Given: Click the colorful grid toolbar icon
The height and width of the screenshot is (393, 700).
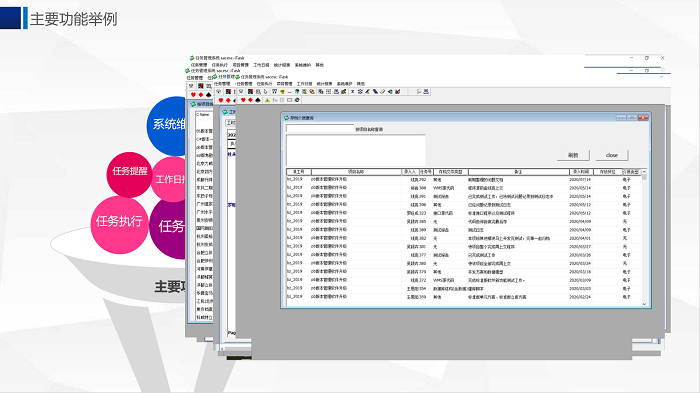Looking at the screenshot, I should tap(328, 92).
